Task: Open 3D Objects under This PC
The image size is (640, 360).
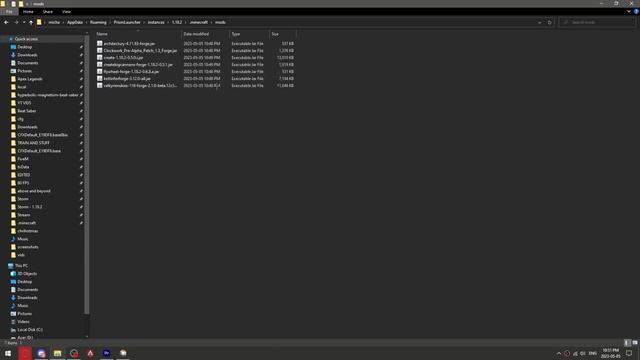Action: click(27, 274)
